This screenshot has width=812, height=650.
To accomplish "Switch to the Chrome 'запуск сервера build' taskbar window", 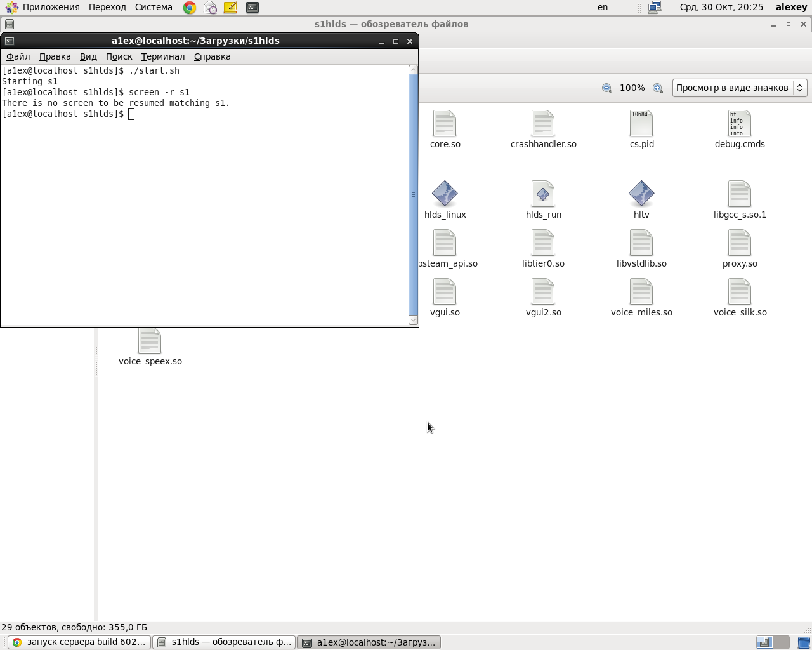I will tap(80, 642).
